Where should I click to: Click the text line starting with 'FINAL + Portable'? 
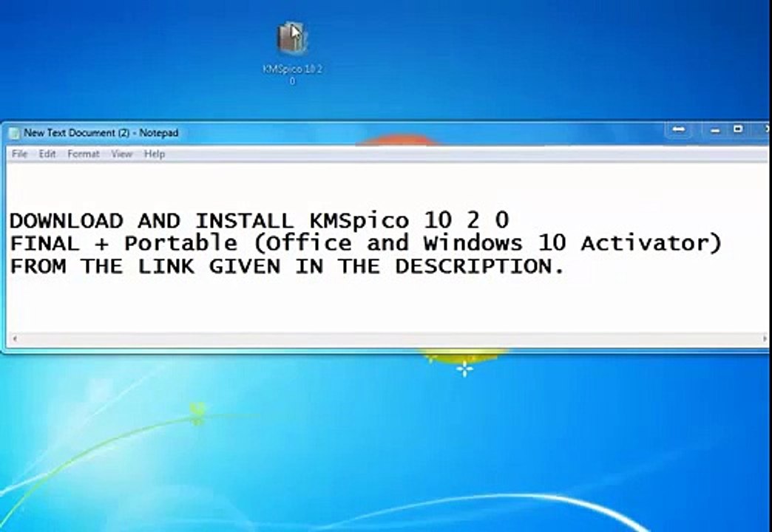point(366,243)
